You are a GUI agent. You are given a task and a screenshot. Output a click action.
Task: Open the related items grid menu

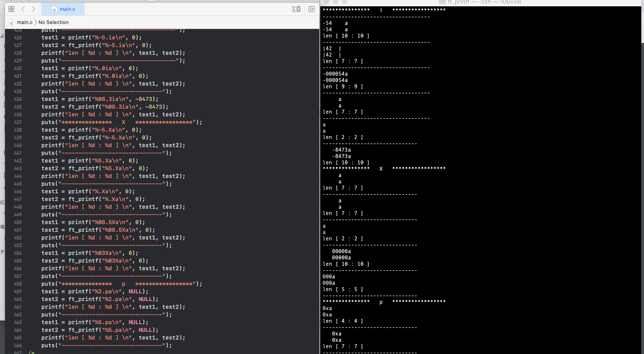pos(11,9)
